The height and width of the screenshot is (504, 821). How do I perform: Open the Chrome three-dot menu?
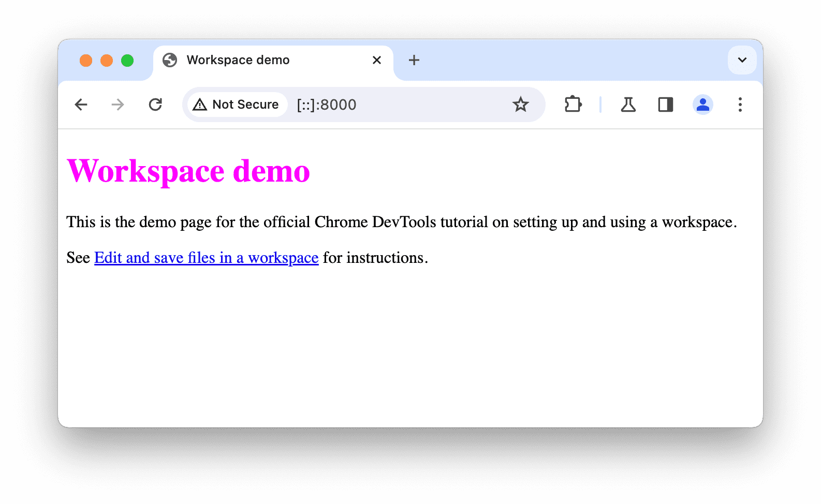coord(740,105)
